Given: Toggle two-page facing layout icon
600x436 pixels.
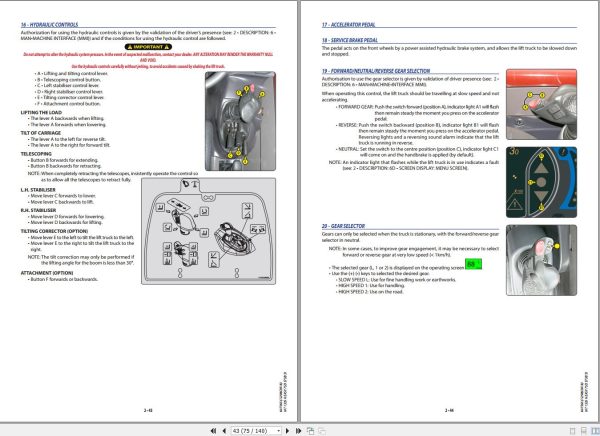Looking at the screenshot, I should tap(595, 431).
